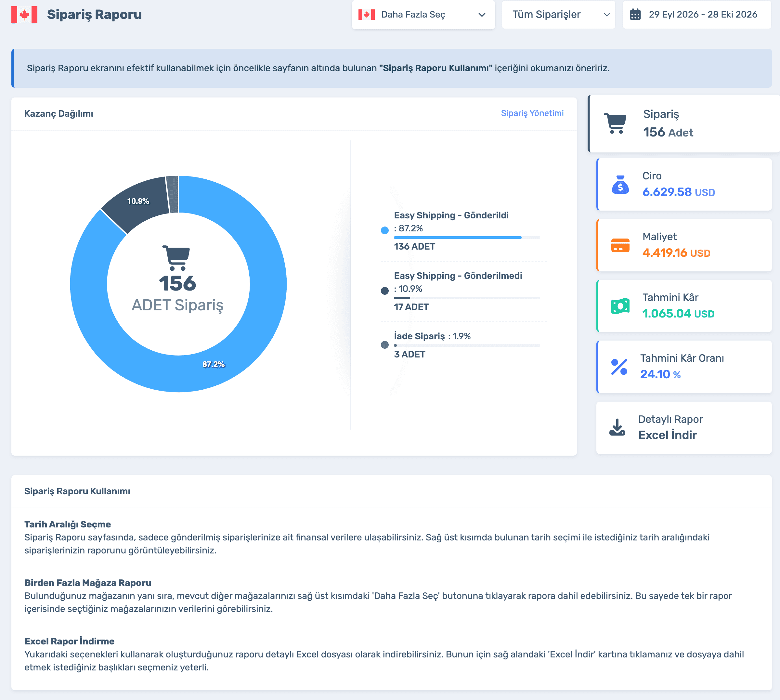This screenshot has height=700, width=780.
Task: Click the cart icon in donut chart center
Action: [x=176, y=258]
